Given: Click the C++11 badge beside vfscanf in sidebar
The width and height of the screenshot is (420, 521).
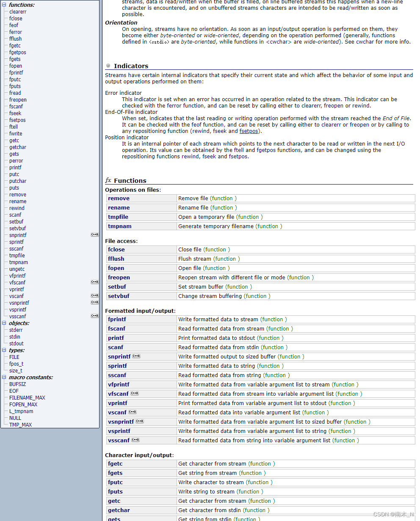Looking at the screenshot, I should [95, 282].
